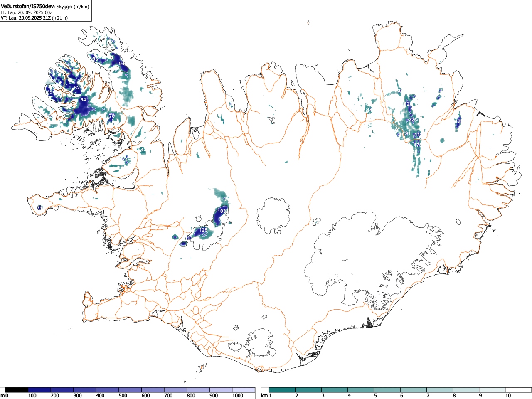532x399 pixels.
Task: Click the "74" value on the map
Action: (125, 159)
